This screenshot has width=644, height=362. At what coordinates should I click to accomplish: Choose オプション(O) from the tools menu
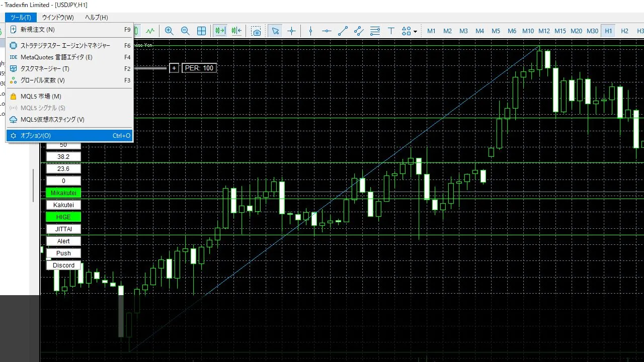coord(35,136)
